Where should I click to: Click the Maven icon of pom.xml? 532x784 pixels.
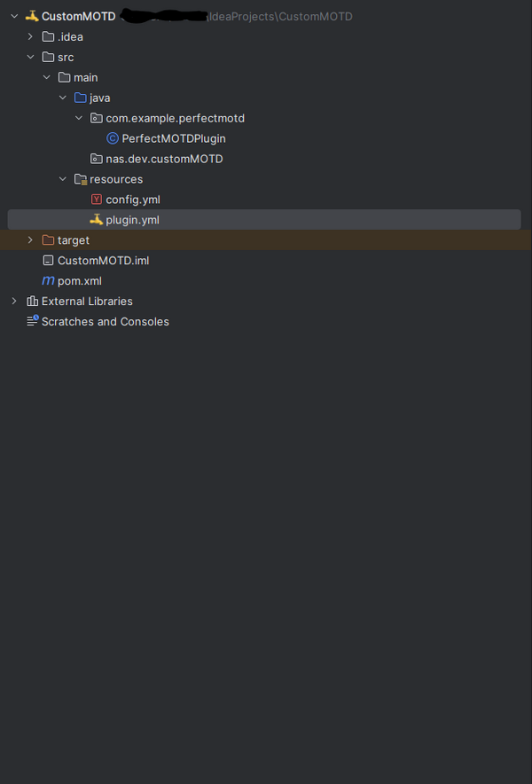pos(48,280)
